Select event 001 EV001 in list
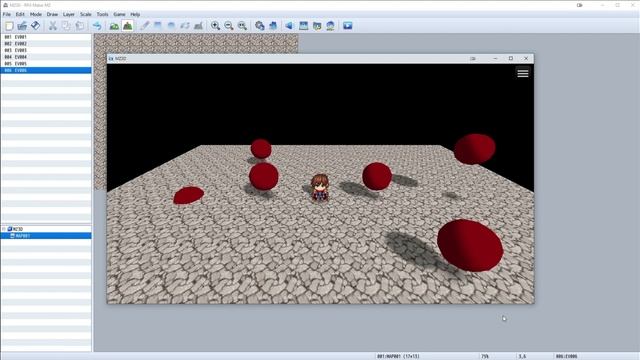The image size is (640, 360). click(x=46, y=37)
